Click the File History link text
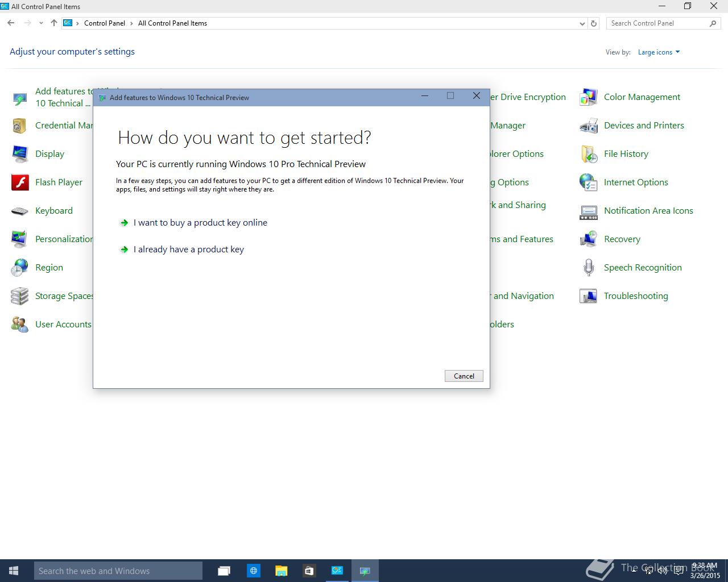Image resolution: width=728 pixels, height=582 pixels. (x=626, y=154)
